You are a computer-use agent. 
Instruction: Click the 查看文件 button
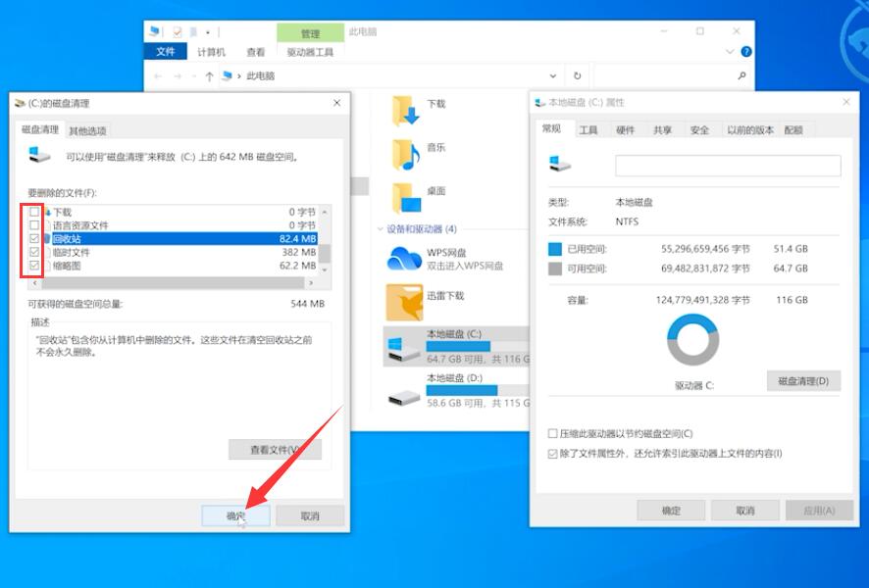coord(275,450)
